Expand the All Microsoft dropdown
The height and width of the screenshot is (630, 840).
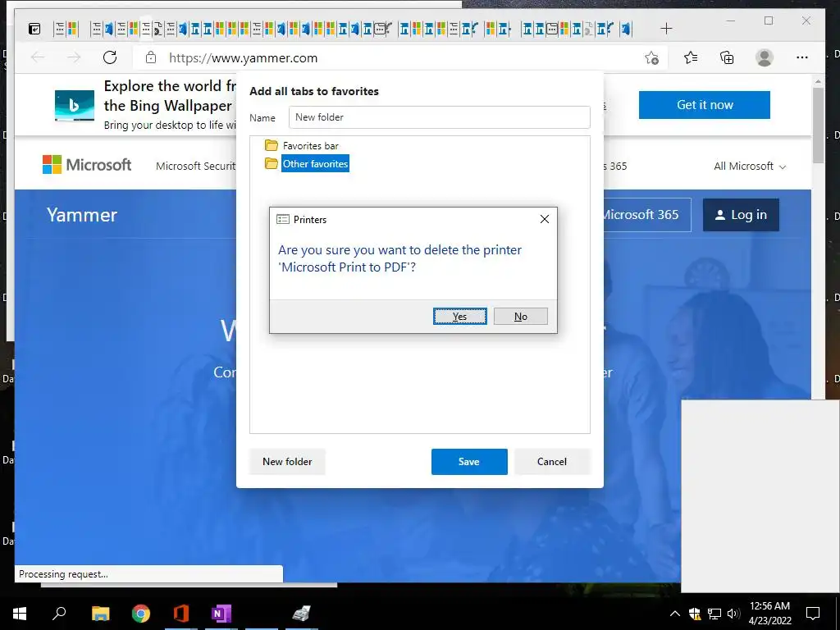[750, 166]
